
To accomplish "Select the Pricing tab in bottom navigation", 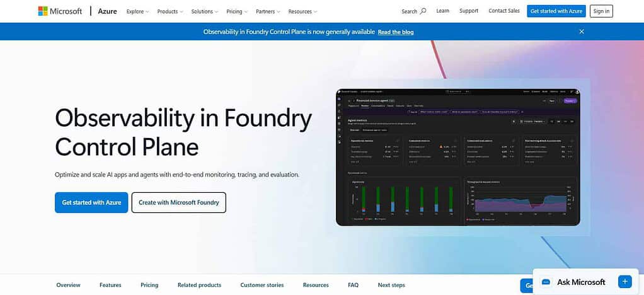I will click(x=149, y=285).
